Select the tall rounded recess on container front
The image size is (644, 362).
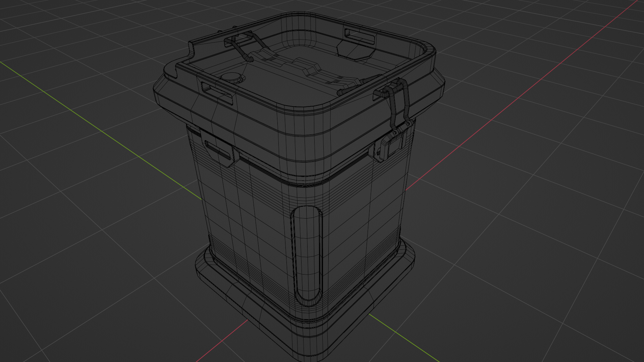tap(306, 256)
